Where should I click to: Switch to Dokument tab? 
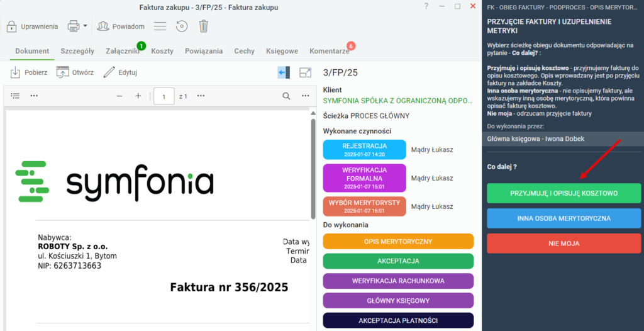point(33,51)
